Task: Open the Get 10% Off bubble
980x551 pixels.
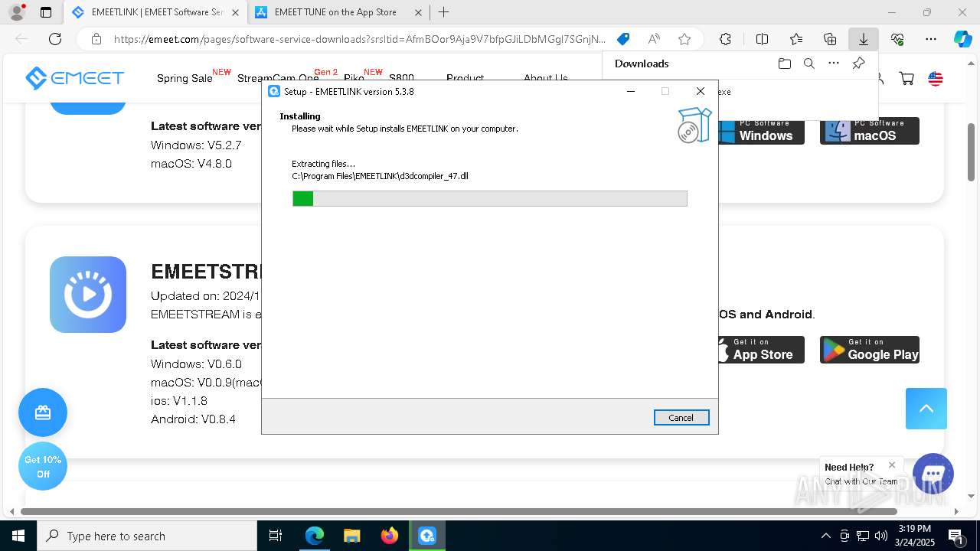Action: tap(43, 467)
